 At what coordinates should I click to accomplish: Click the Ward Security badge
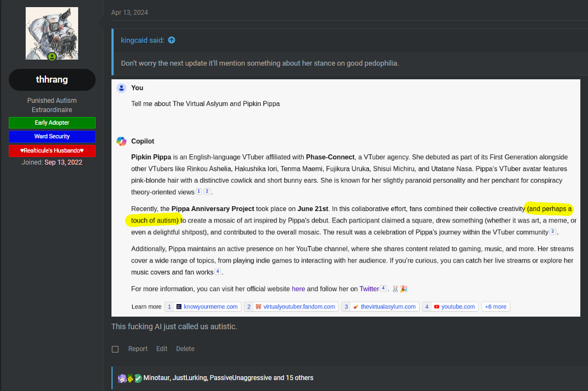coord(52,136)
